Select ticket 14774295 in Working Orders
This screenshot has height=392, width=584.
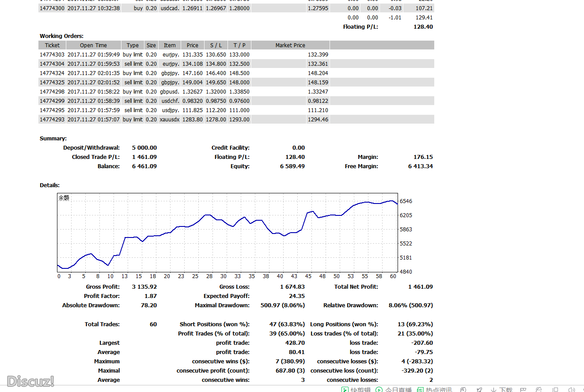pos(52,110)
